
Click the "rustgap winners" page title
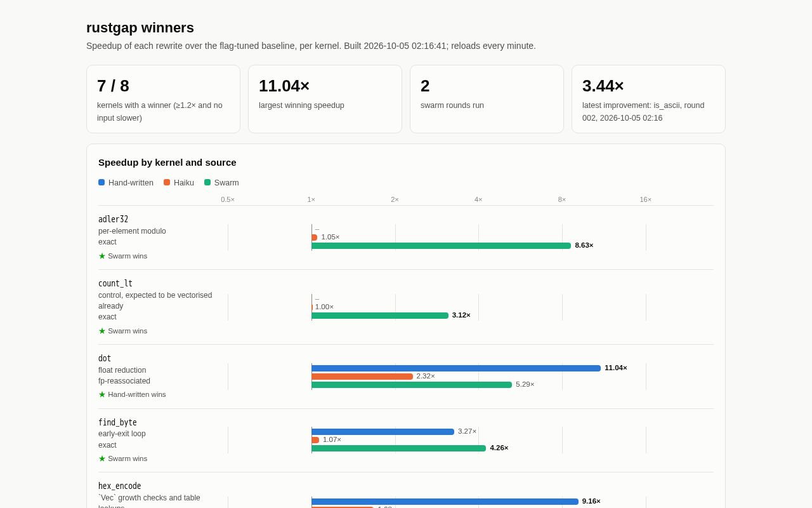point(140,28)
